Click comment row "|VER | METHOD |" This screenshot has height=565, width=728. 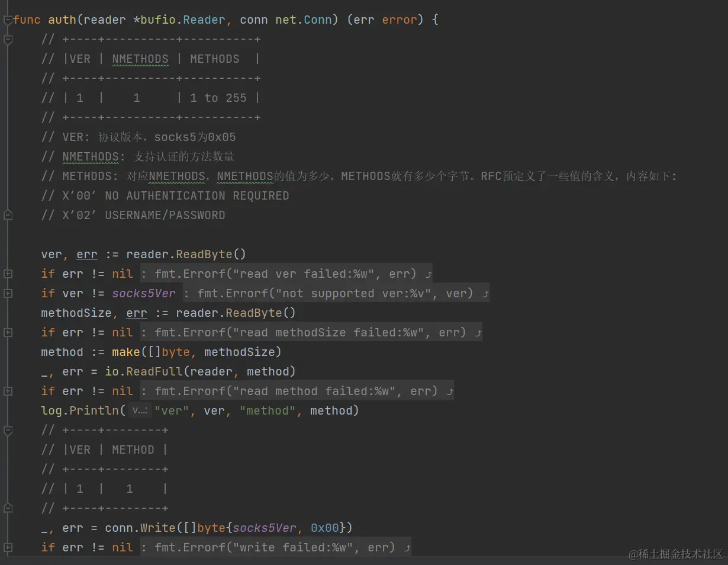(x=104, y=450)
